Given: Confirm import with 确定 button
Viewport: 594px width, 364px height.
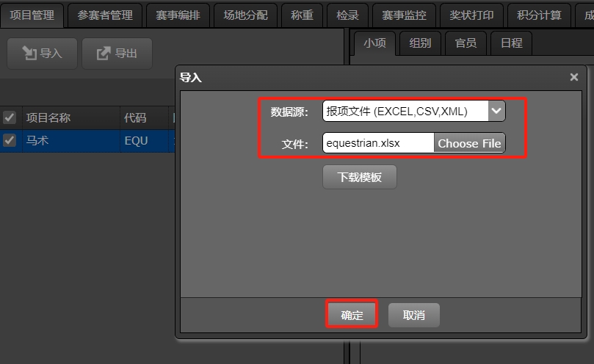Looking at the screenshot, I should (x=352, y=315).
